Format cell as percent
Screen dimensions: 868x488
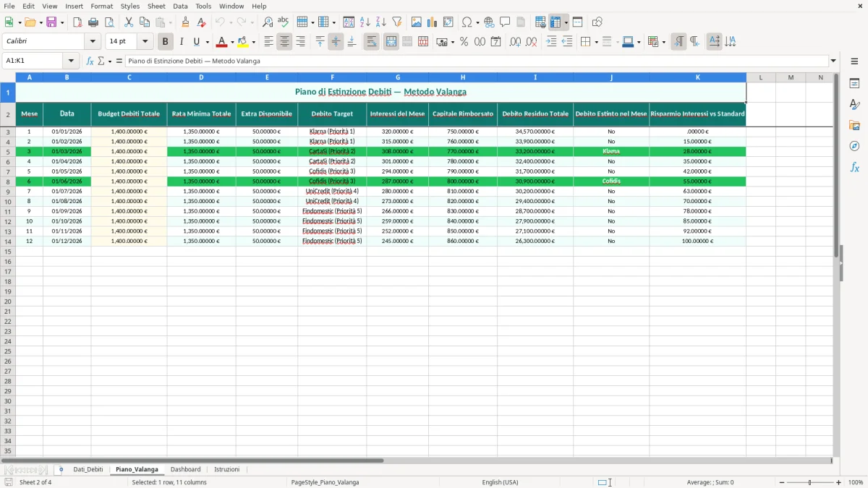pyautogui.click(x=464, y=42)
